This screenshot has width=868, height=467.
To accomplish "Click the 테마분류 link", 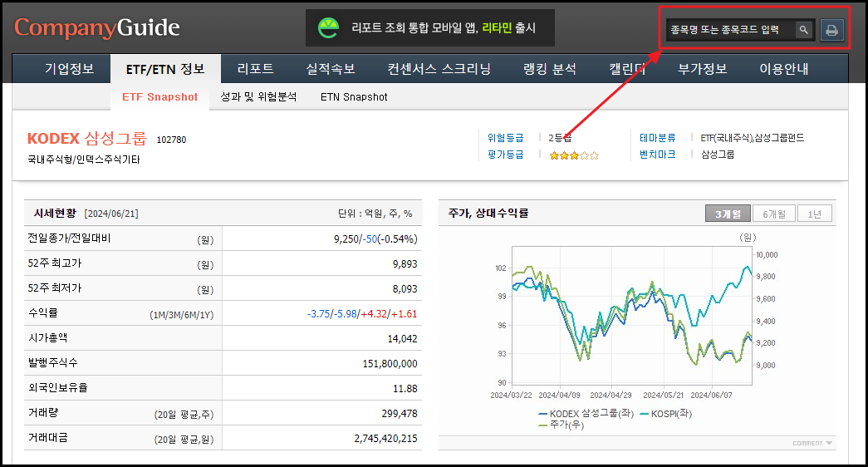I will coord(658,137).
